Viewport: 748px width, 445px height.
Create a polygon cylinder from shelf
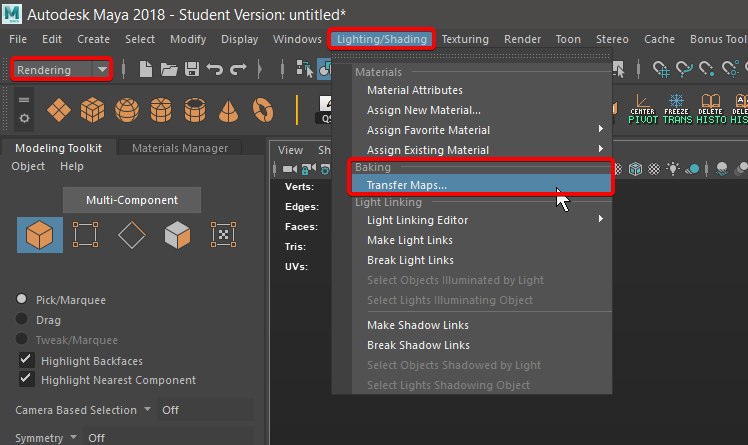coord(161,110)
